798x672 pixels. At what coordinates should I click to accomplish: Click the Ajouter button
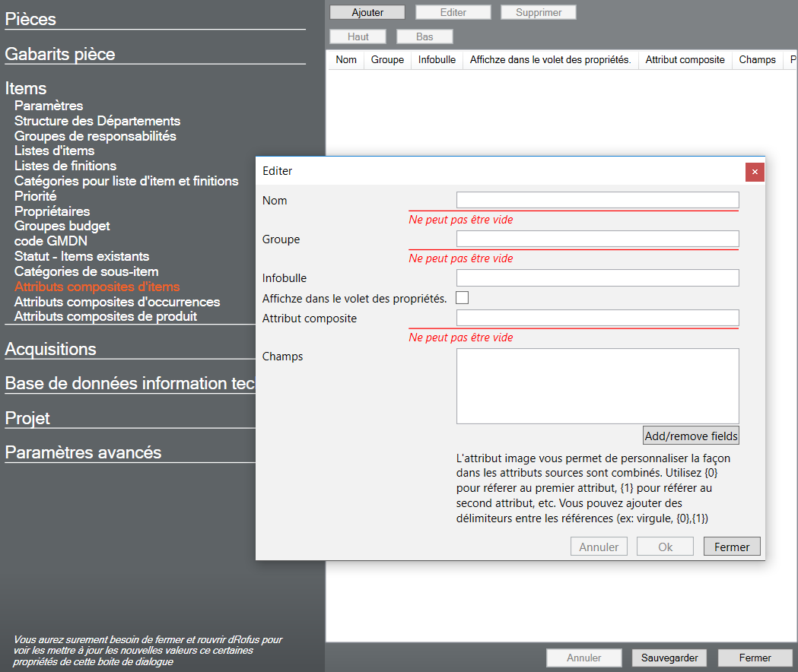click(367, 12)
